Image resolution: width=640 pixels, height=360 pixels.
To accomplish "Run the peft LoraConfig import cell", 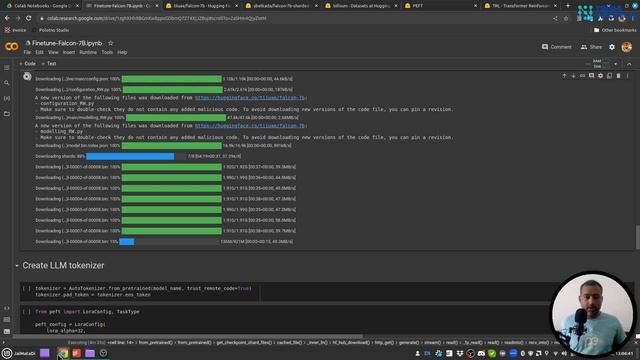I will click(x=26, y=312).
